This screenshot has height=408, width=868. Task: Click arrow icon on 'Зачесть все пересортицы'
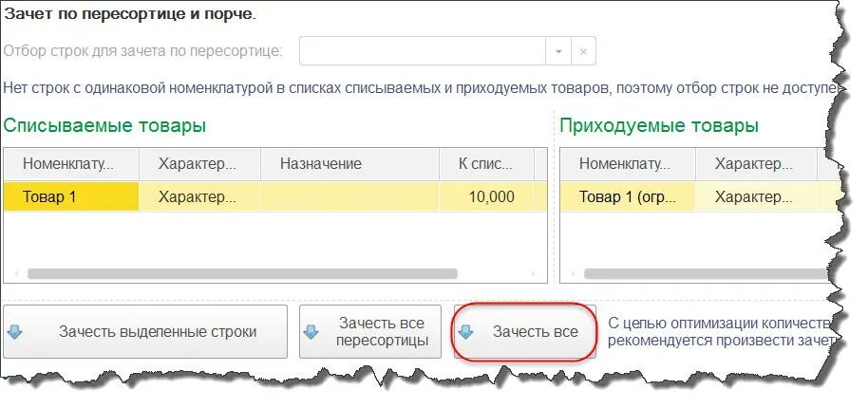point(312,332)
